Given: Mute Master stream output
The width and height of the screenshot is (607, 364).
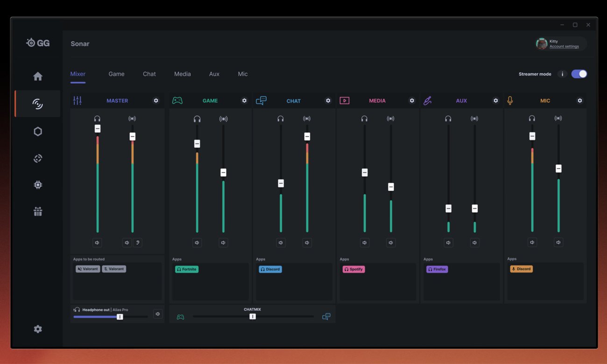Looking at the screenshot, I should click(x=127, y=243).
